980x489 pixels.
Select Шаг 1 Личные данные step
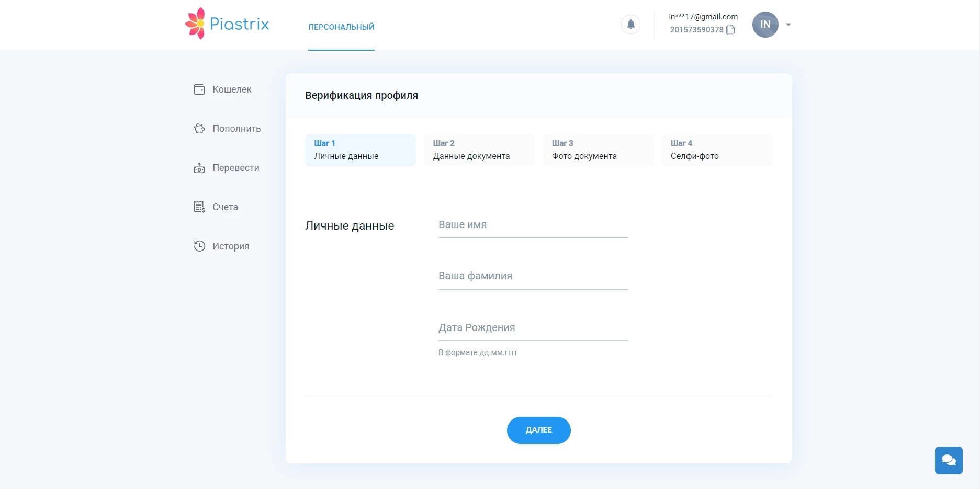point(361,150)
